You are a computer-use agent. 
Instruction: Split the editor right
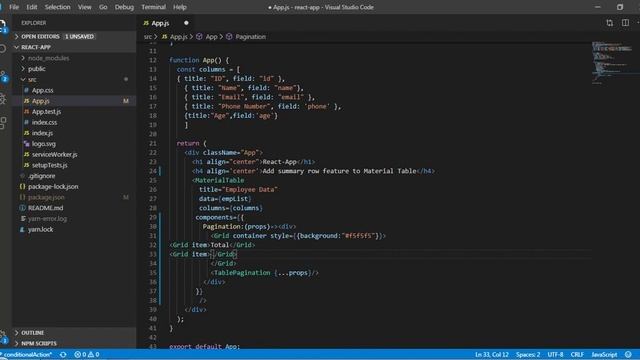tap(625, 23)
